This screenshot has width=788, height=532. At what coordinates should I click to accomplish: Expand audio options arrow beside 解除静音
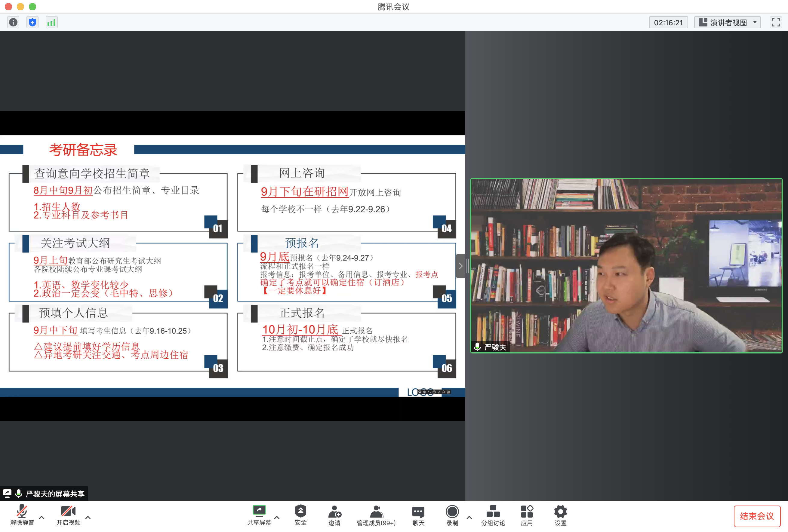coord(42,518)
